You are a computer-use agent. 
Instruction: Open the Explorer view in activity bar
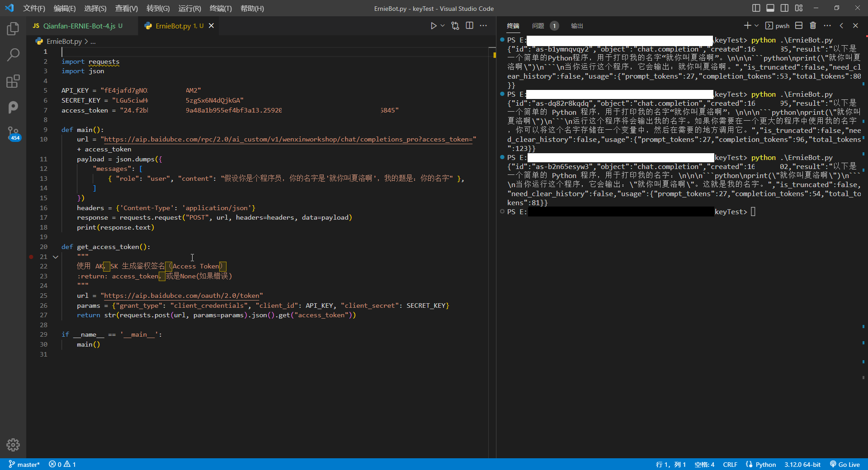[13, 29]
